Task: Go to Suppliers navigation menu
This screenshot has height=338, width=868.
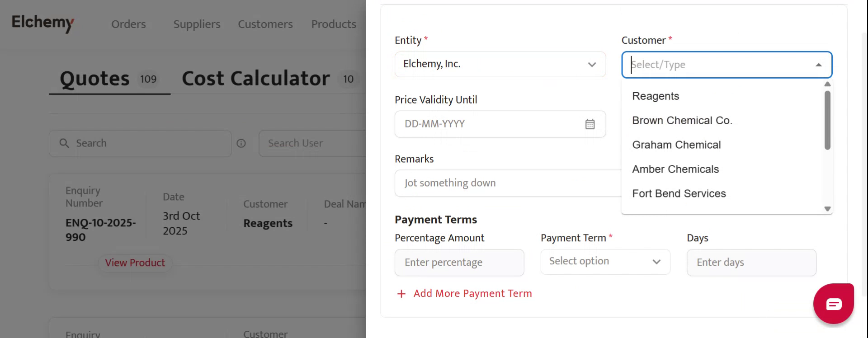Action: 197,24
